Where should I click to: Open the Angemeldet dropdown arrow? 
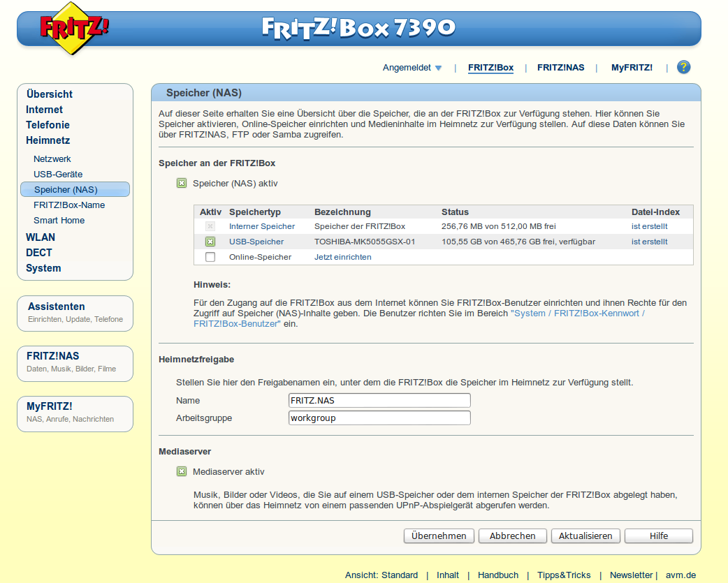coord(438,68)
